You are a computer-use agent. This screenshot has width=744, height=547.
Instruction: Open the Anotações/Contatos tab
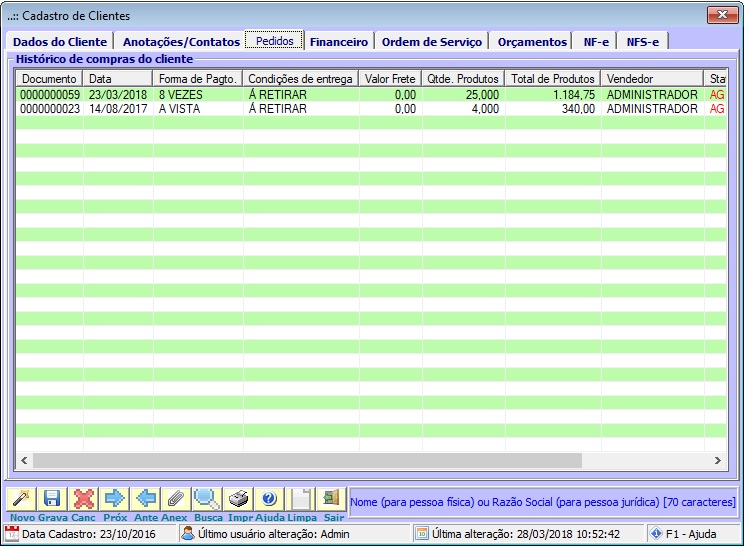181,42
